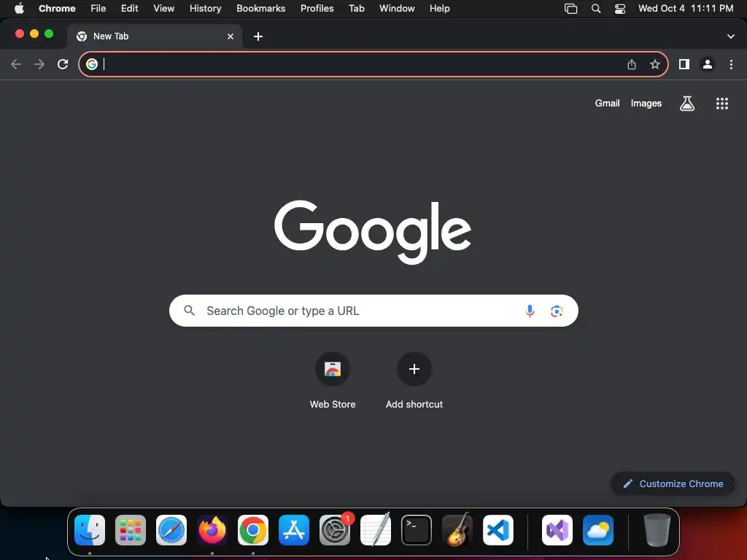Viewport: 747px width, 560px height.
Task: Click the Google logo
Action: (x=373, y=231)
